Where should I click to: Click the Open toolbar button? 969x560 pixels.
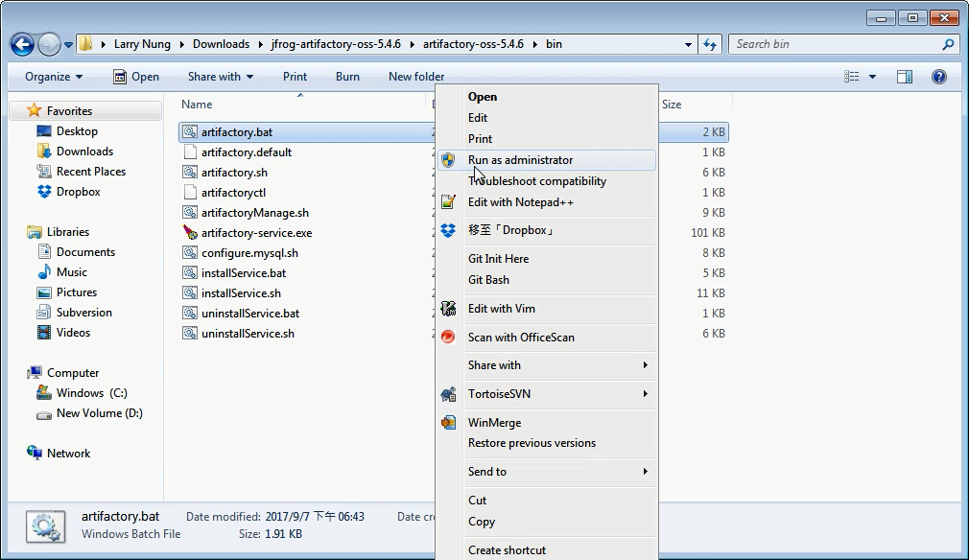pos(136,77)
